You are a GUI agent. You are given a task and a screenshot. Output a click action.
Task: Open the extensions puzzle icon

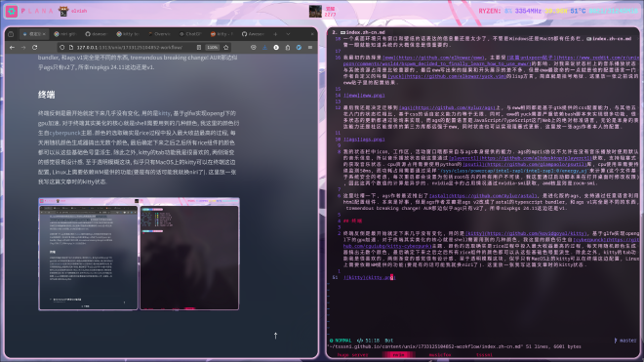(x=288, y=48)
